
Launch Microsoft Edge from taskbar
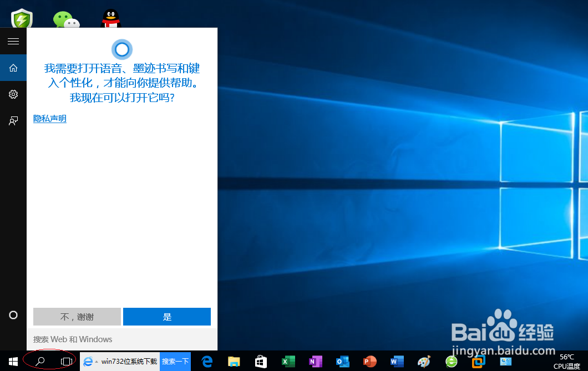coord(206,361)
